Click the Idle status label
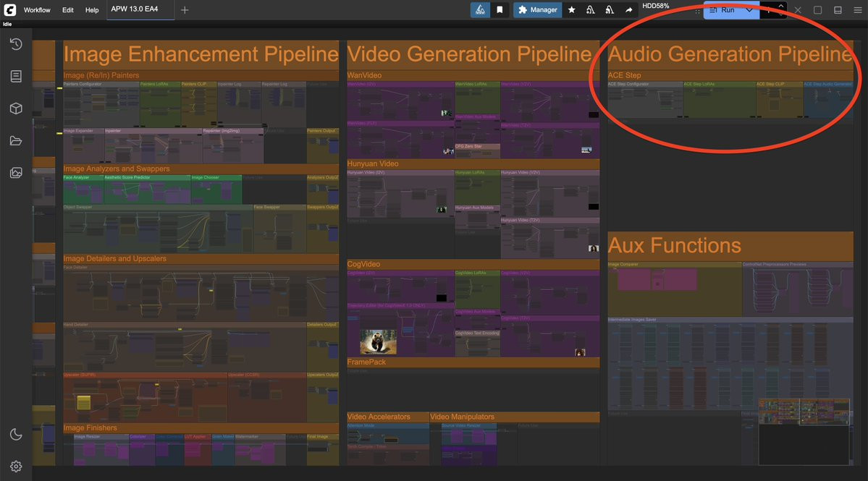868x481 pixels. 7,25
